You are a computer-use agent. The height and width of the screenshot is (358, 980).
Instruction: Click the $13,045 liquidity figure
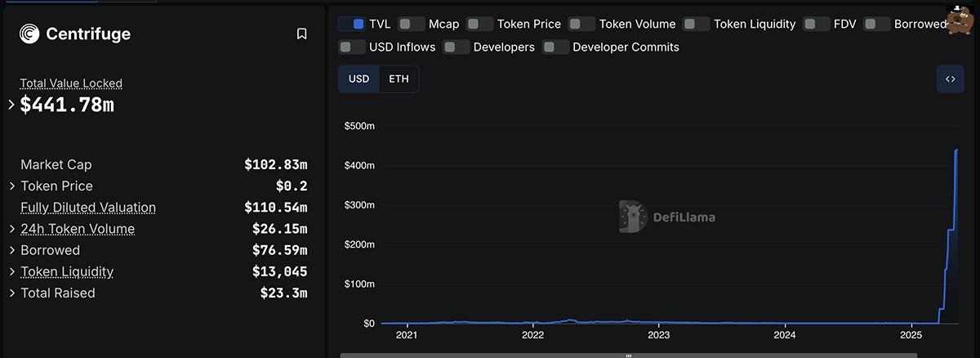coord(280,271)
